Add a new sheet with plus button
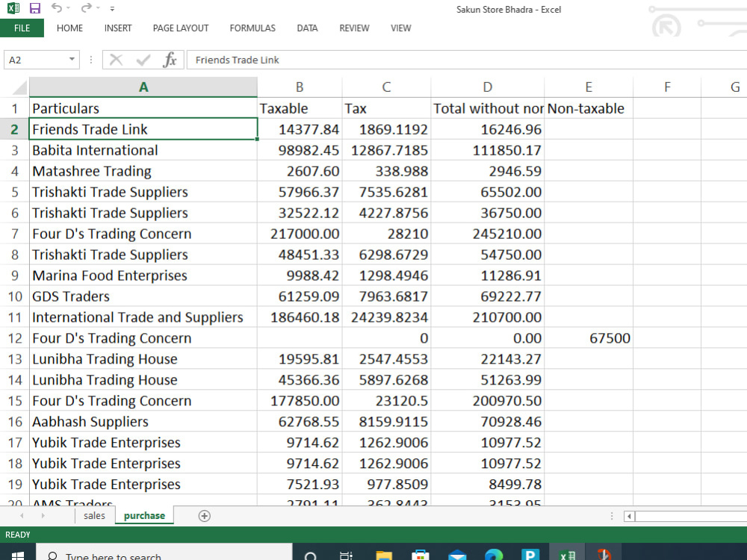The width and height of the screenshot is (747, 560). coord(205,516)
